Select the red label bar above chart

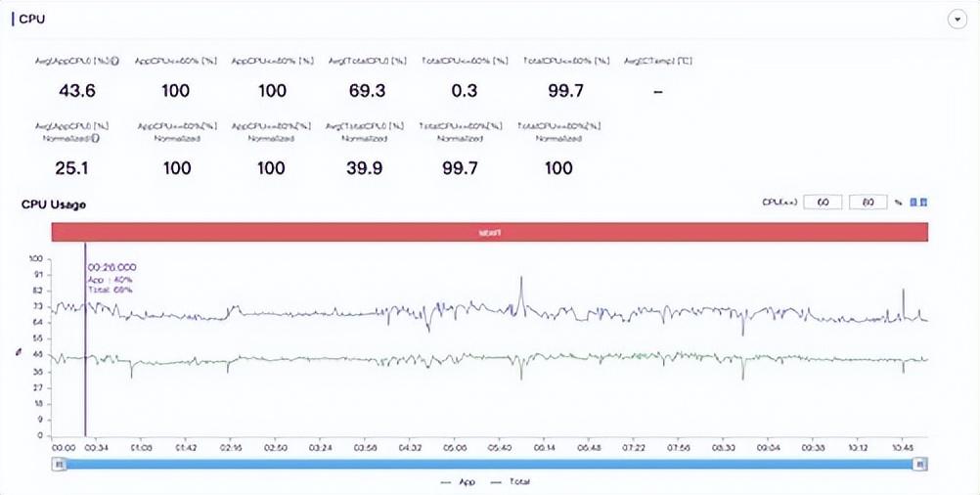click(x=489, y=232)
